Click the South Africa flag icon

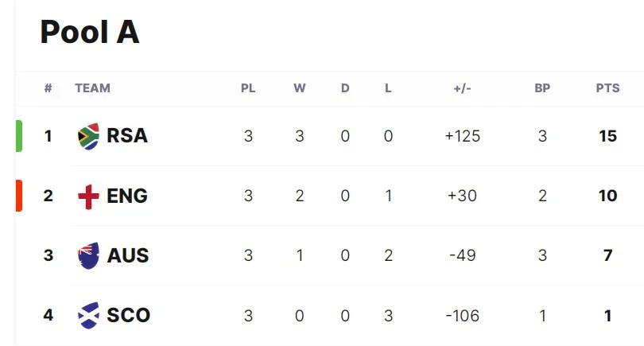click(x=89, y=136)
